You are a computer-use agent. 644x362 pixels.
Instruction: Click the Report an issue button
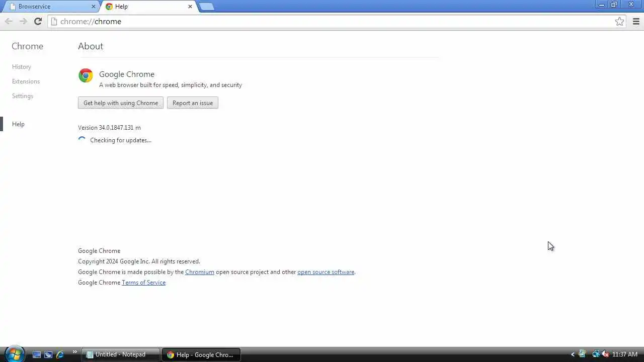tap(193, 103)
